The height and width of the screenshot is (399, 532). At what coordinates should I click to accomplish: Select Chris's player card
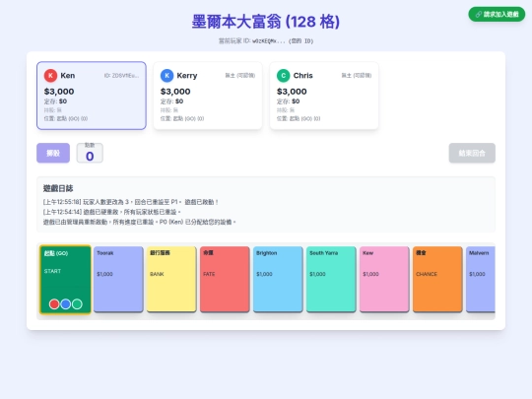click(324, 96)
